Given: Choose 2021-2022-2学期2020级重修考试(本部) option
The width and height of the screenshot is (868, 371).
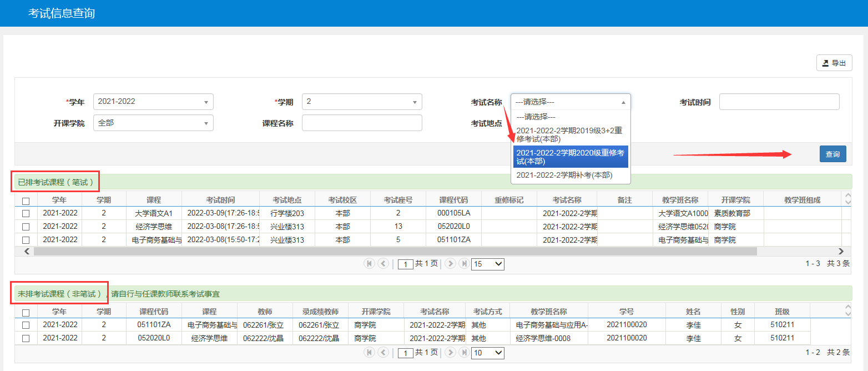Looking at the screenshot, I should [x=571, y=157].
